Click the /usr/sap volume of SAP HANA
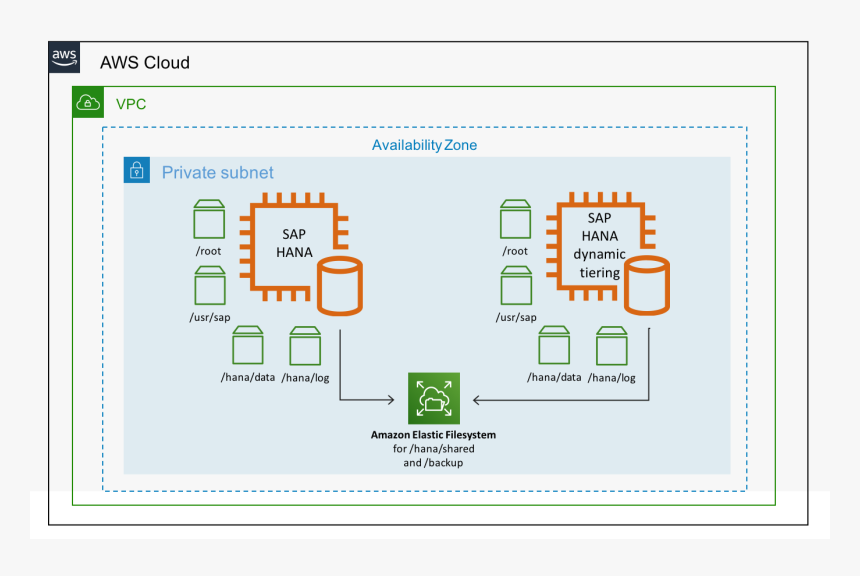 tap(210, 285)
